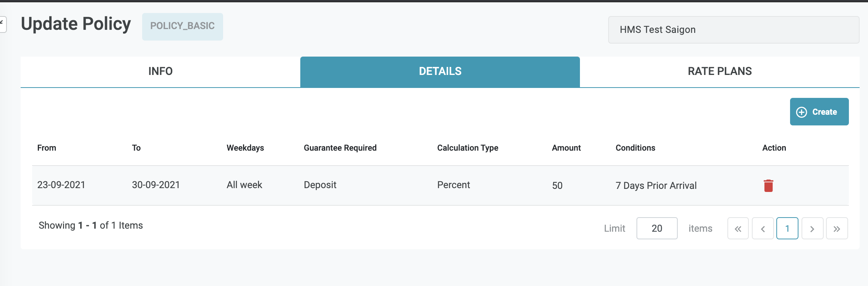Viewport: 868px width, 286px height.
Task: Click the Guarantee Required column header
Action: tap(340, 148)
